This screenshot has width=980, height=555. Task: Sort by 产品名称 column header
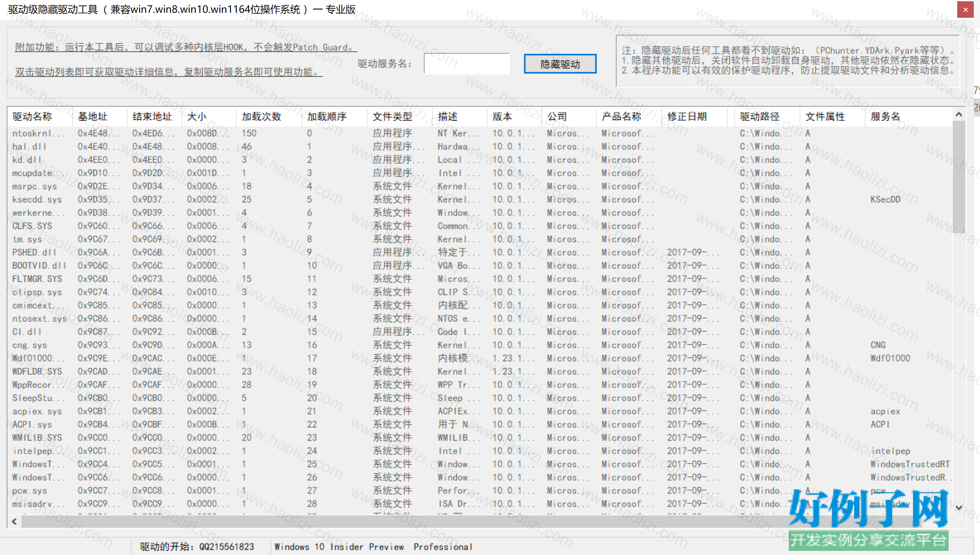[629, 117]
